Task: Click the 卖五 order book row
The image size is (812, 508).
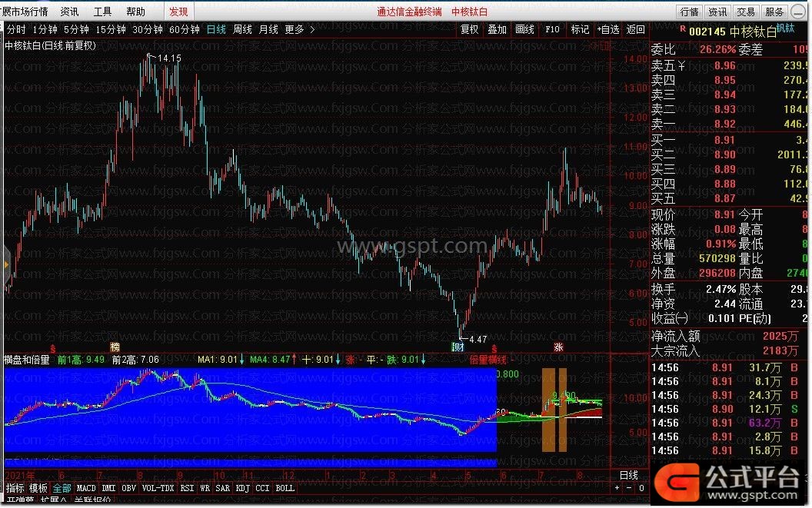Action: (x=729, y=66)
